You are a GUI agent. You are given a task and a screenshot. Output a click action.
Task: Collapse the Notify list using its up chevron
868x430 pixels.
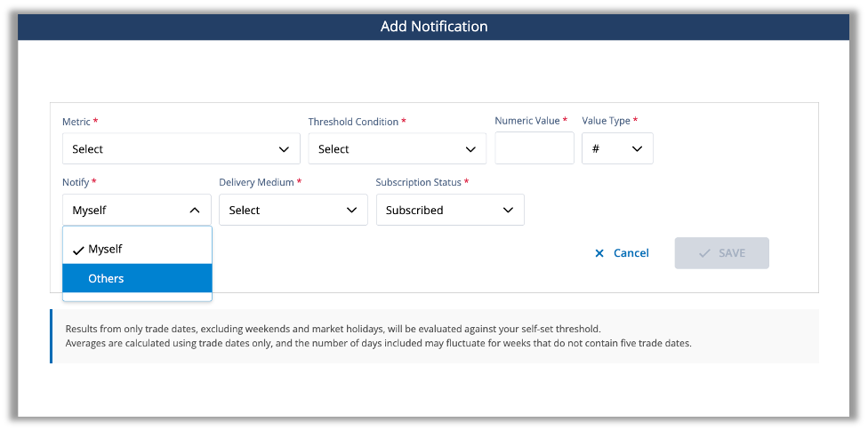(x=195, y=211)
